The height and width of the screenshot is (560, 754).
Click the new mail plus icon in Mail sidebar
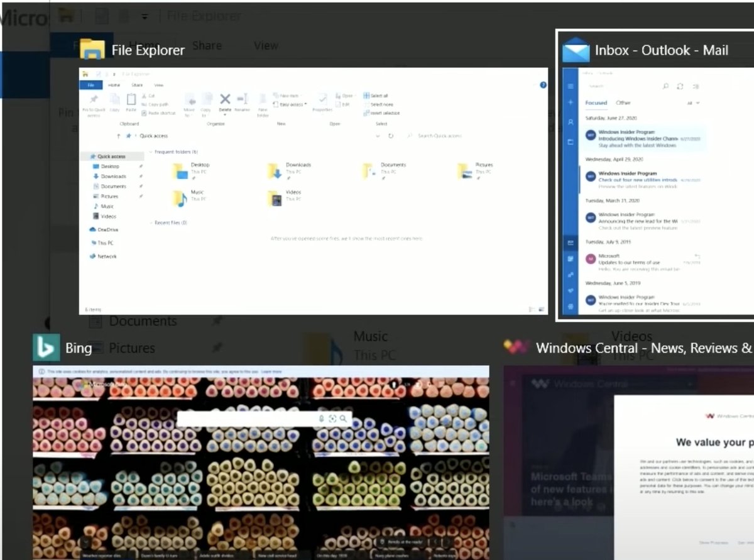[571, 102]
